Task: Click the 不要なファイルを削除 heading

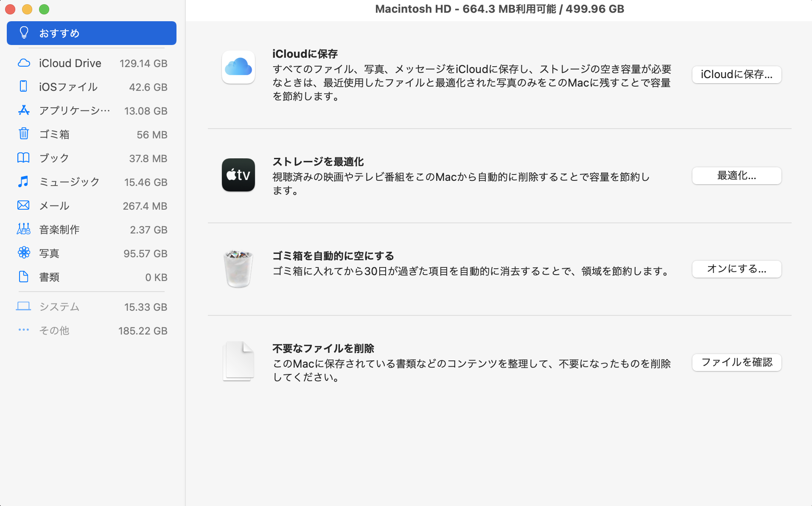Action: click(x=323, y=349)
